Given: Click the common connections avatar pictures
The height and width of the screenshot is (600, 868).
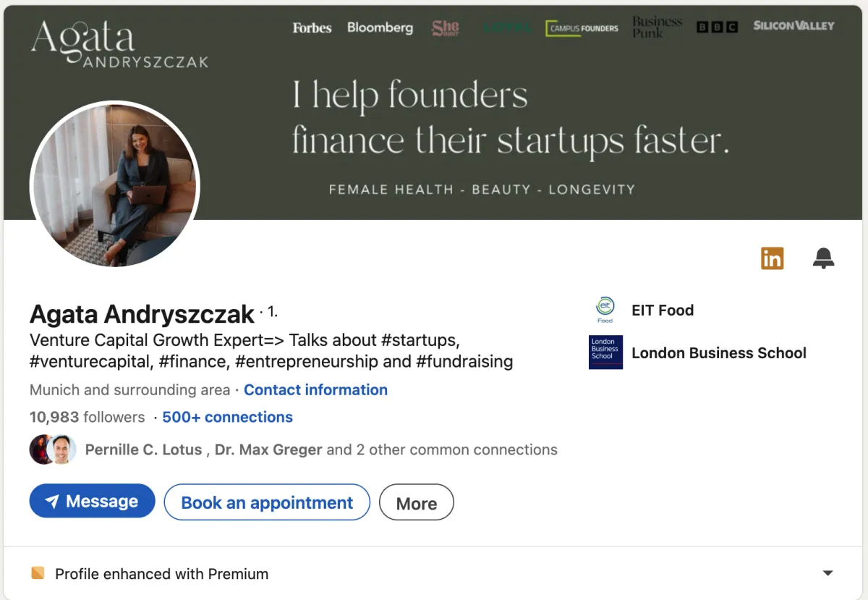Looking at the screenshot, I should coord(53,449).
